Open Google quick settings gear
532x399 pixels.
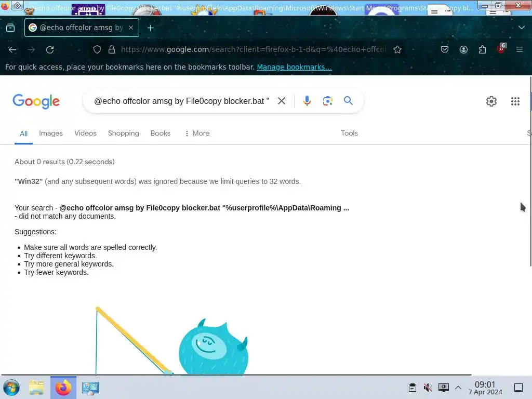[491, 101]
